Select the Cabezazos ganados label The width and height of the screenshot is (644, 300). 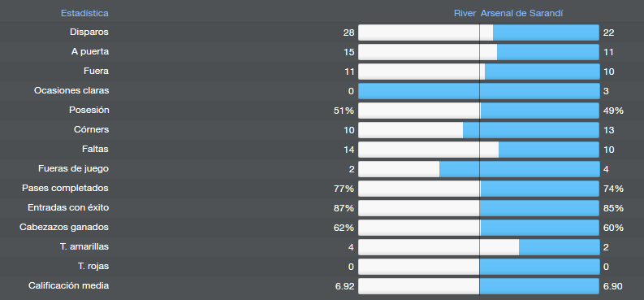(64, 228)
